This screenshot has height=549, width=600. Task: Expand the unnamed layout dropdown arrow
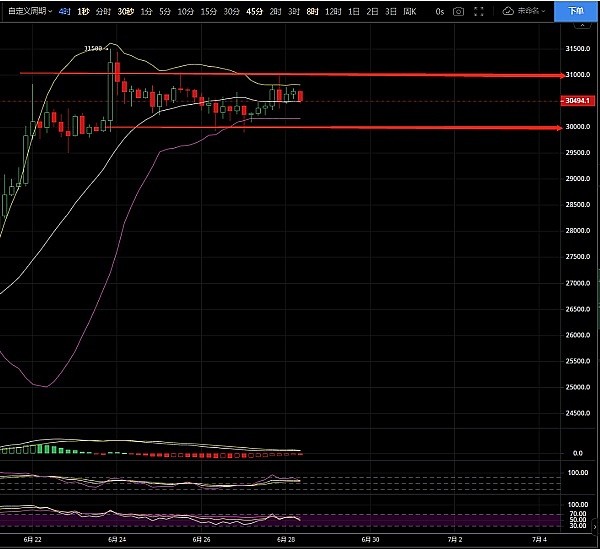pos(544,11)
